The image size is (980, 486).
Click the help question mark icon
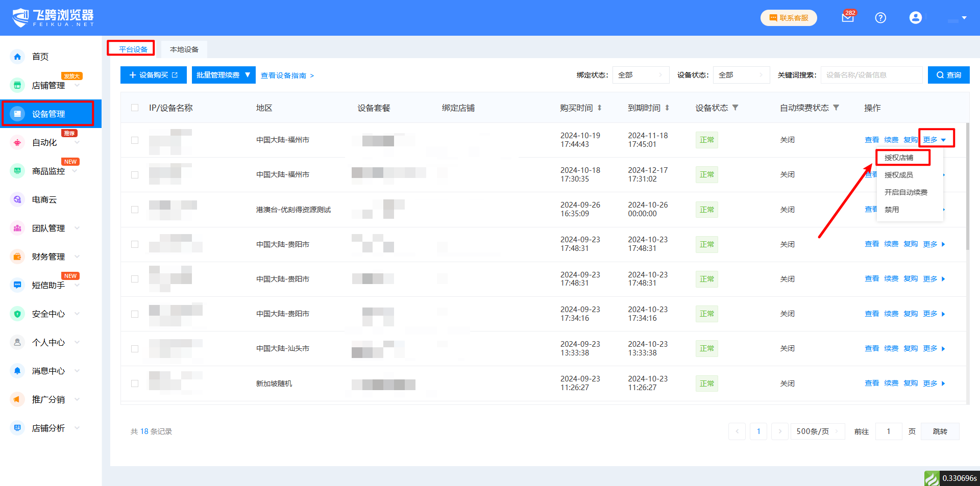(x=880, y=18)
